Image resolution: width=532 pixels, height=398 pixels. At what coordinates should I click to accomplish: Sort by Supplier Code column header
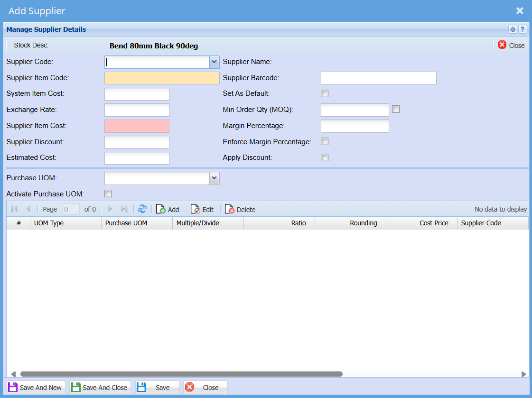click(493, 223)
